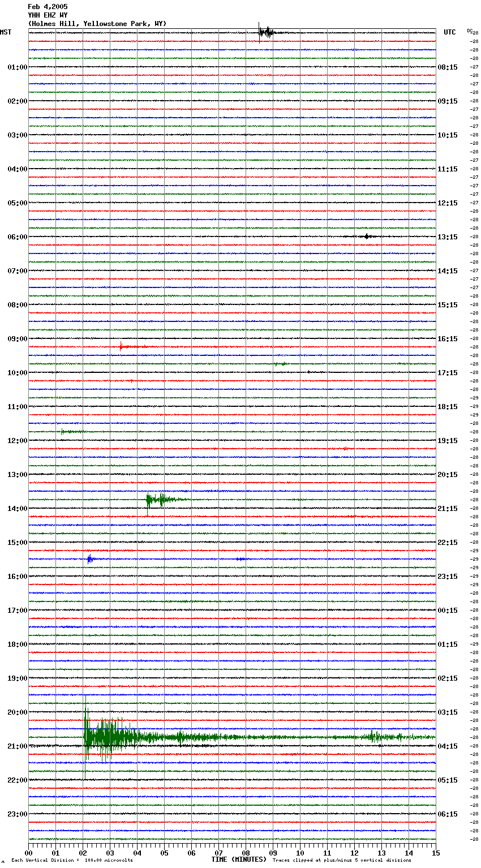The image size is (481, 868).
Task: Click the 13:15 UTC time label
Action: point(448,237)
